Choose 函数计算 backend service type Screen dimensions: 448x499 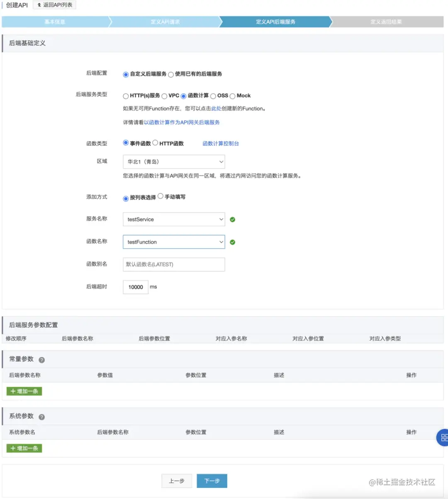tap(183, 96)
